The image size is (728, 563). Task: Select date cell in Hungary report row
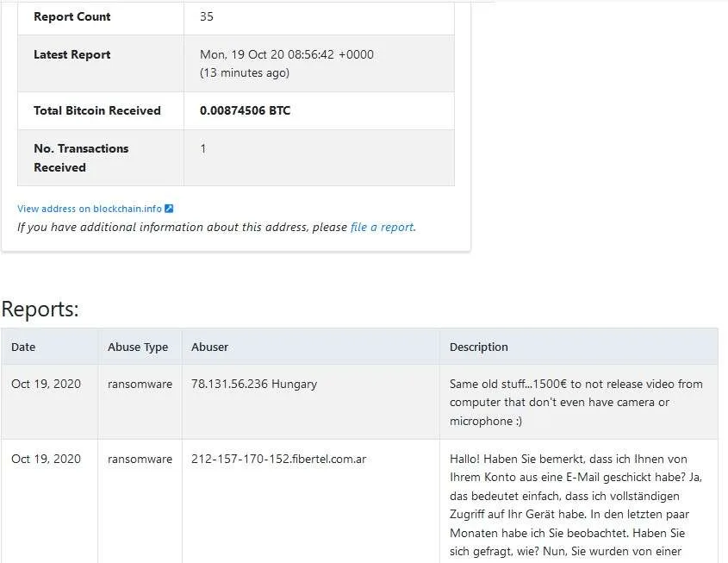(46, 385)
